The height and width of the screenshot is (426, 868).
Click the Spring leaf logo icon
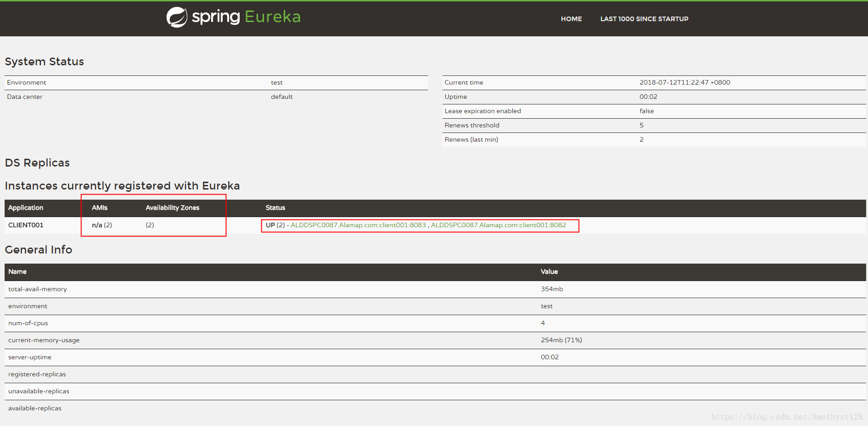tap(177, 17)
